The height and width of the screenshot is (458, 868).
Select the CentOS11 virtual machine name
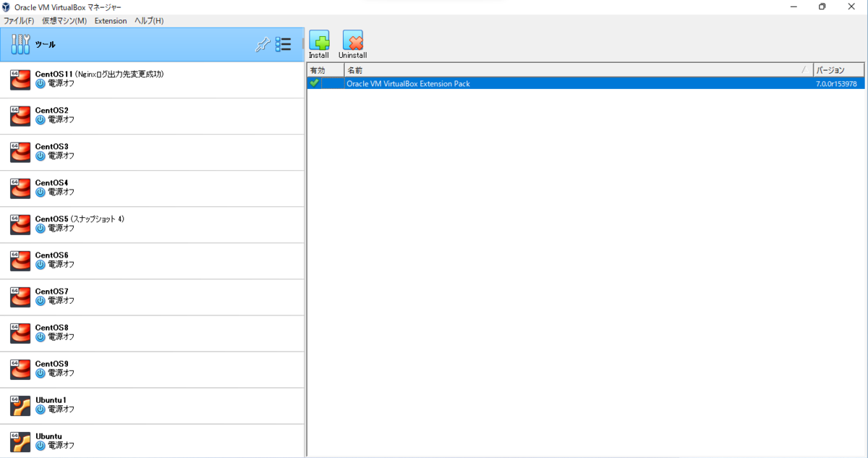tap(54, 75)
